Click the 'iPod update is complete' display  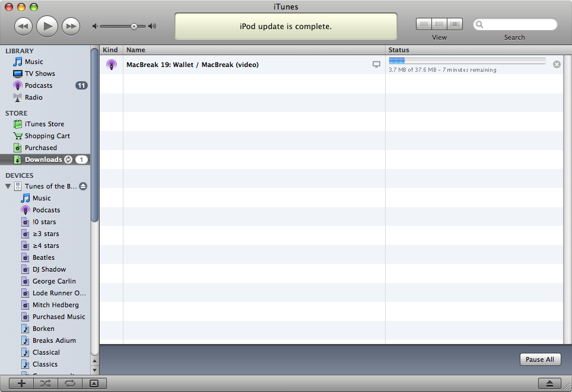pyautogui.click(x=285, y=26)
